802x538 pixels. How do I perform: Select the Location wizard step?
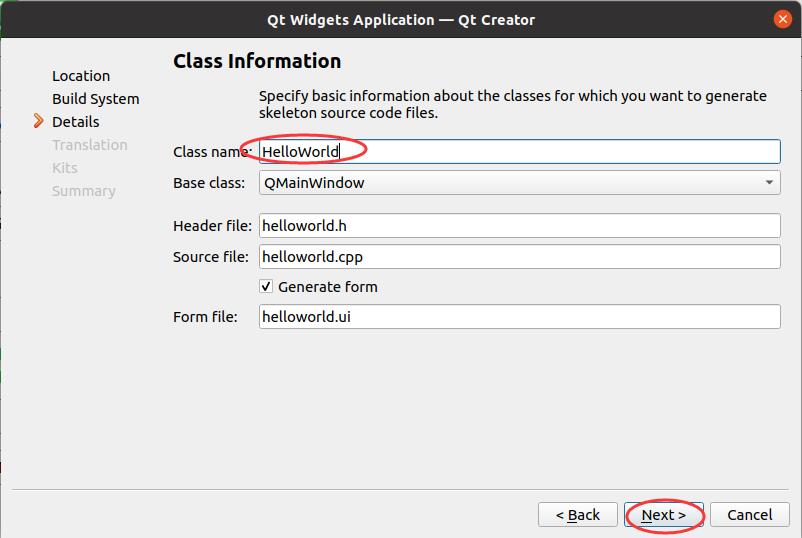(81, 76)
